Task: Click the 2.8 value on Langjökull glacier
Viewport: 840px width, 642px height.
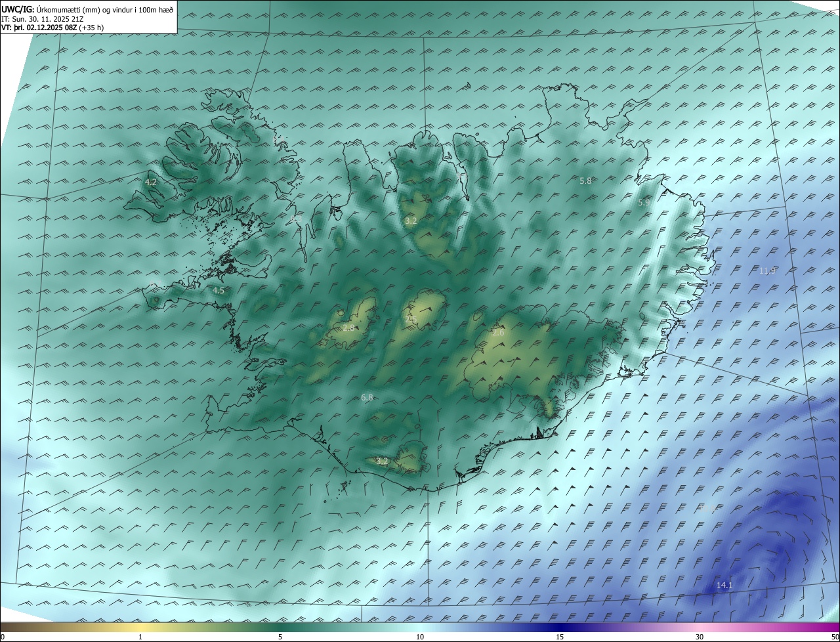Action: (348, 328)
